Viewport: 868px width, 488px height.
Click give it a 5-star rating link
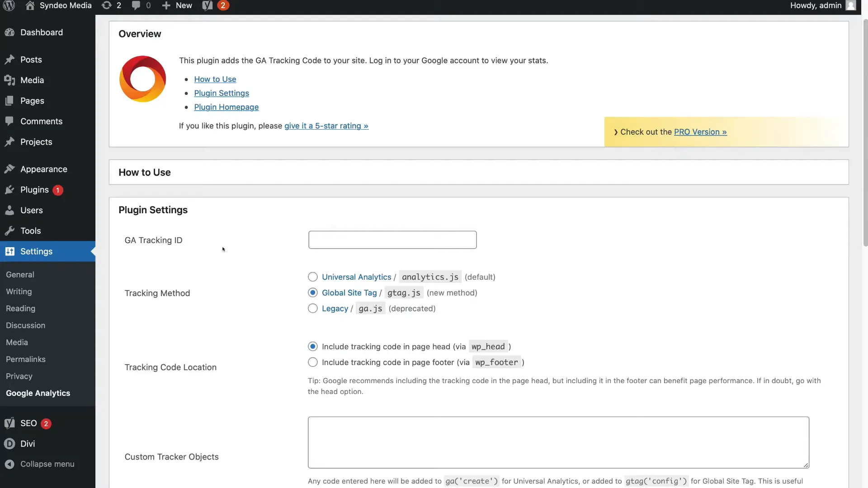(326, 126)
